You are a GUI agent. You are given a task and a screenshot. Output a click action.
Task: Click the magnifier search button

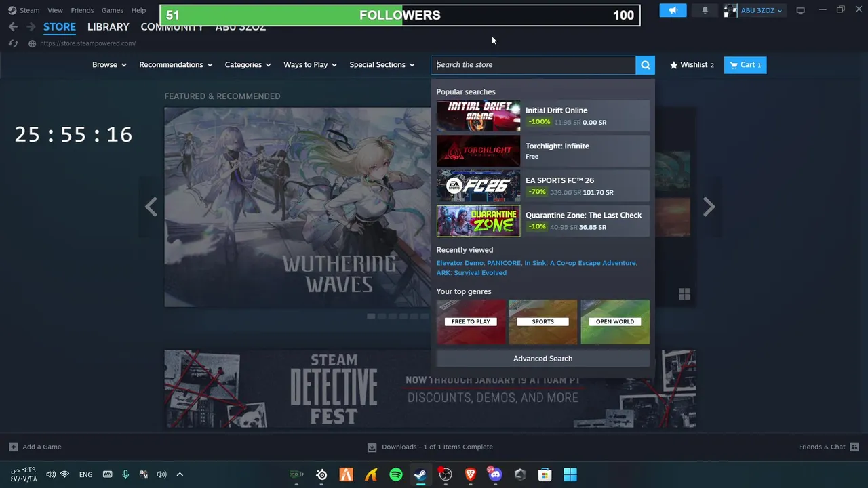(x=645, y=64)
